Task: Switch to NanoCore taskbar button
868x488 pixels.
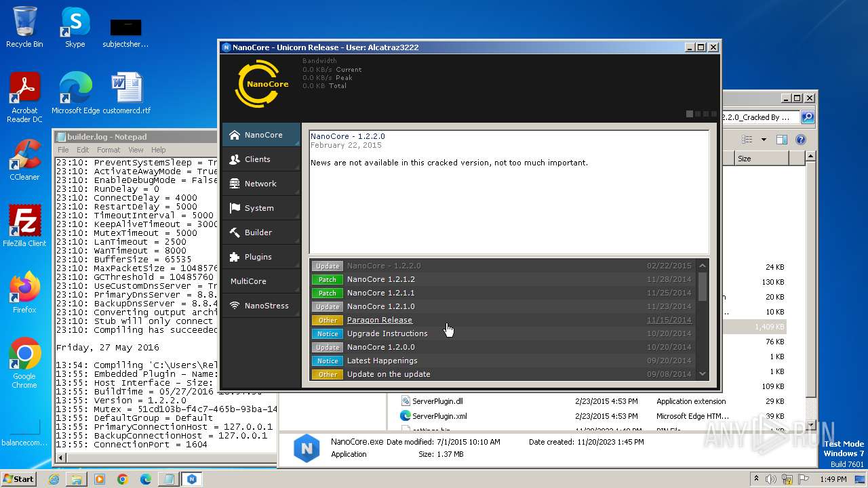Action: coord(192,479)
